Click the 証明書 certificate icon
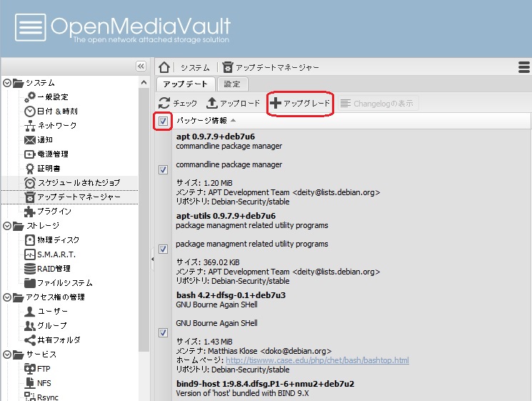The image size is (532, 401). click(30, 169)
